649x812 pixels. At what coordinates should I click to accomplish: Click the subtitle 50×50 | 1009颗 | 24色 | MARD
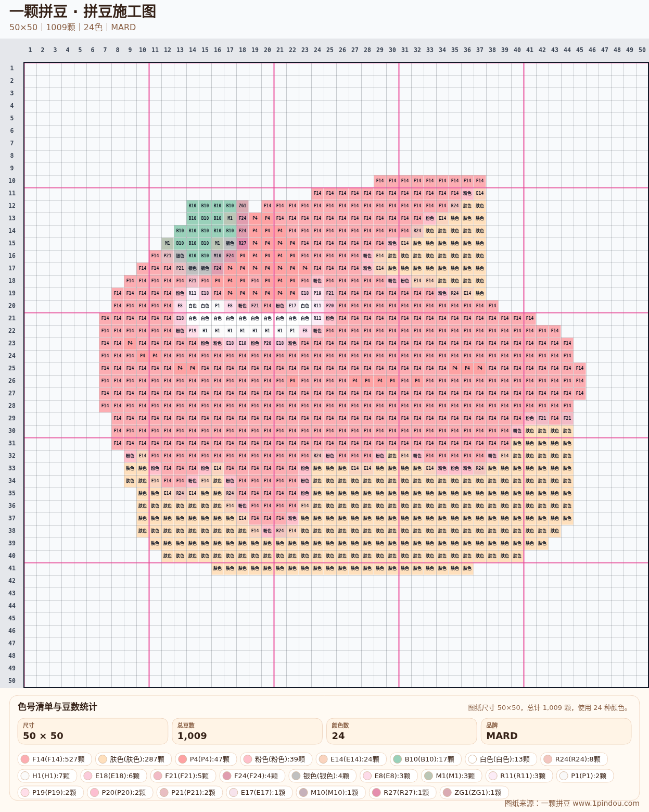72,27
